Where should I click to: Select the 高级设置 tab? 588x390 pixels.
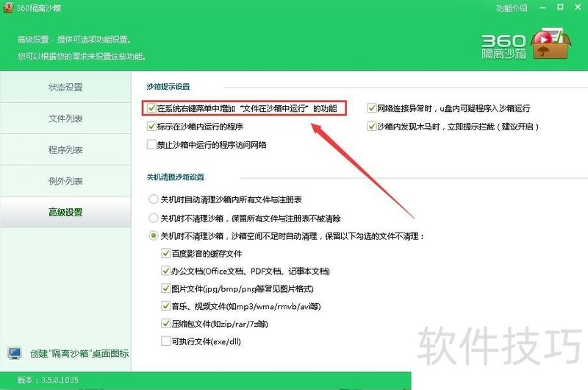(65, 213)
